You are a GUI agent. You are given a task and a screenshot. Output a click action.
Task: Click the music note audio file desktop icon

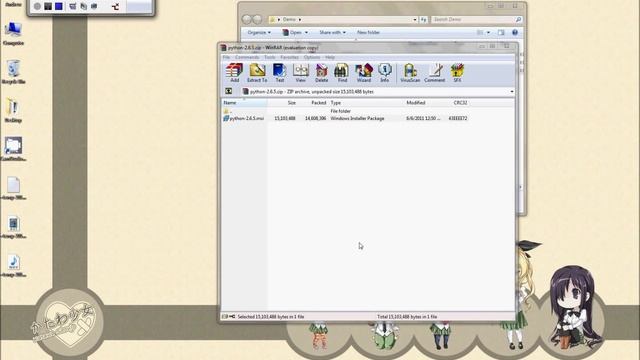click(x=13, y=265)
